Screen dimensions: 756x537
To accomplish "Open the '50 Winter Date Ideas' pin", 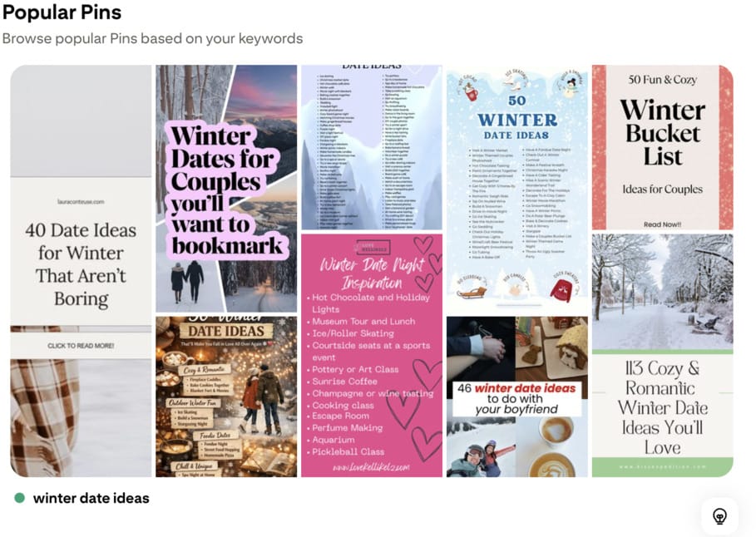I will tap(516, 189).
